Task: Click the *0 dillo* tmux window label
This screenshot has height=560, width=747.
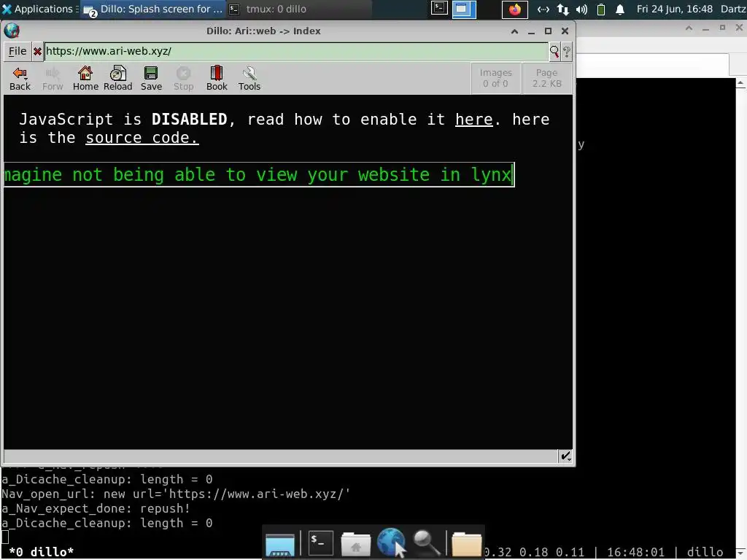Action: coord(42,552)
